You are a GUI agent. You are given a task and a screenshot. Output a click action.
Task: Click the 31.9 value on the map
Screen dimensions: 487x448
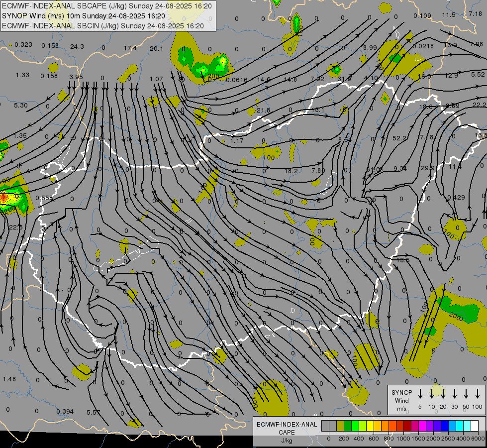(x=344, y=79)
